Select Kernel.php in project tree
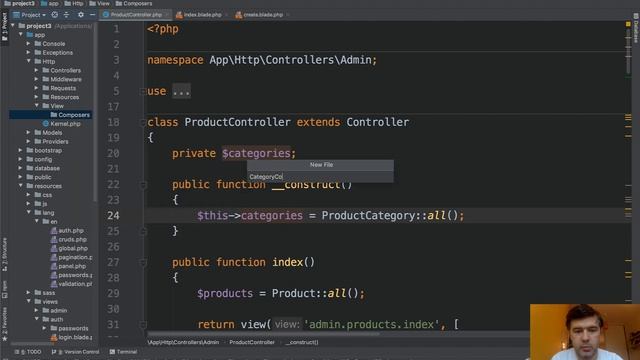The height and width of the screenshot is (360, 640). coord(62,124)
